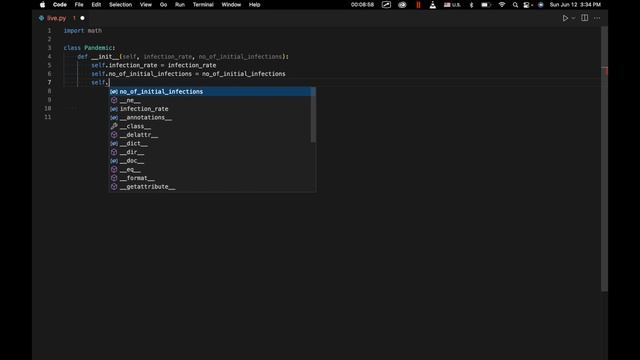Screen dimensions: 640x360
Task: Place cursor on line 1 import math
Action: click(82, 31)
